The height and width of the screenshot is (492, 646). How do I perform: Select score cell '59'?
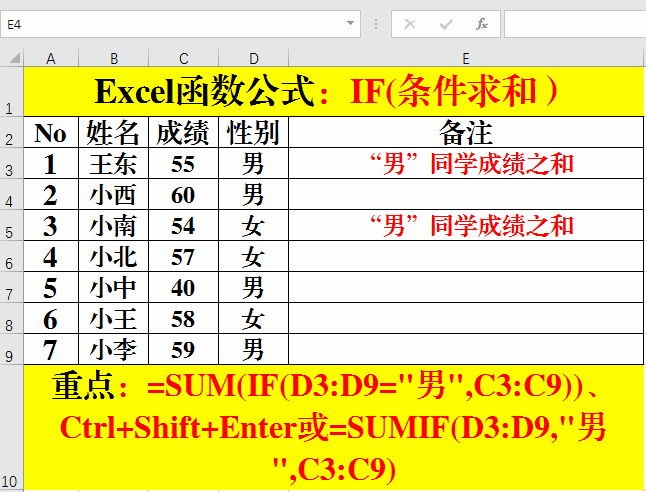[x=183, y=349]
